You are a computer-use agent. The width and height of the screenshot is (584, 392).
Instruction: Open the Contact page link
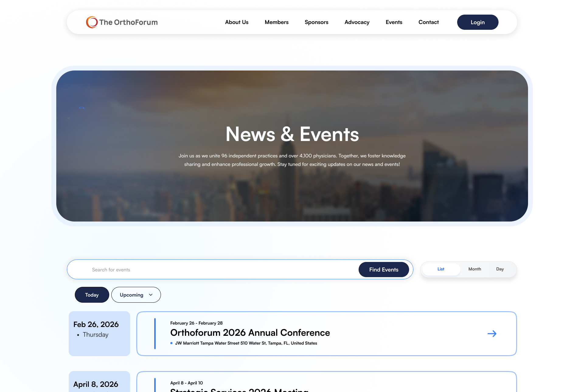[x=429, y=22]
